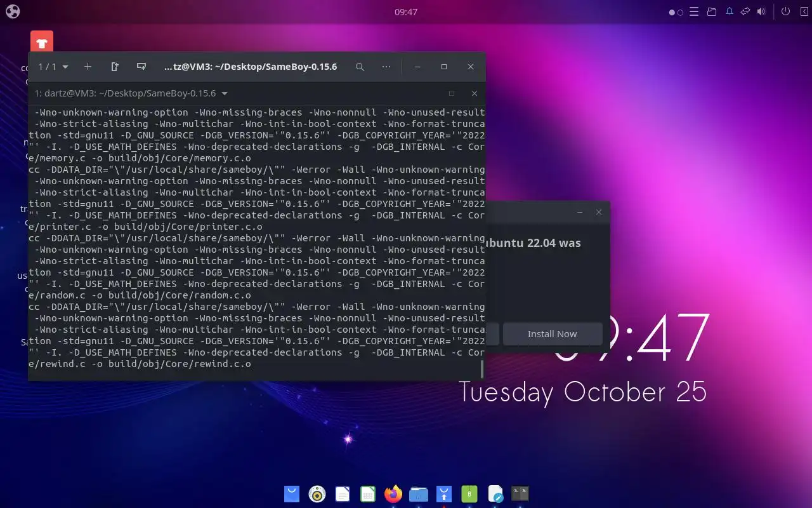Screen dimensions: 812x508
Task: Open the Budgie menu logo in top panel
Action: click(12, 11)
